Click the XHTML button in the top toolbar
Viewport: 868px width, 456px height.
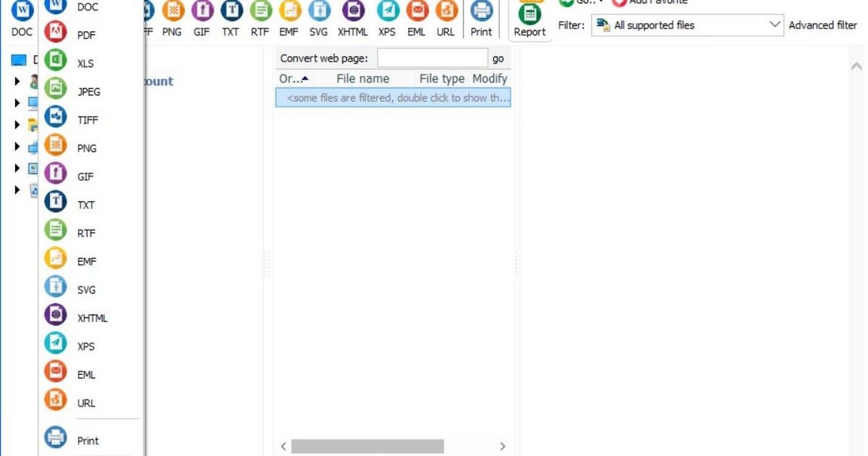coord(353,17)
